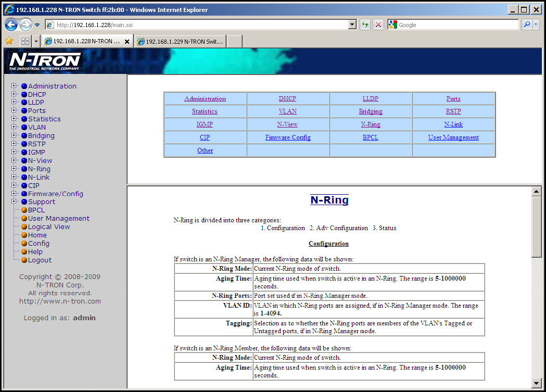Expand the VLAN tree node

(14, 127)
